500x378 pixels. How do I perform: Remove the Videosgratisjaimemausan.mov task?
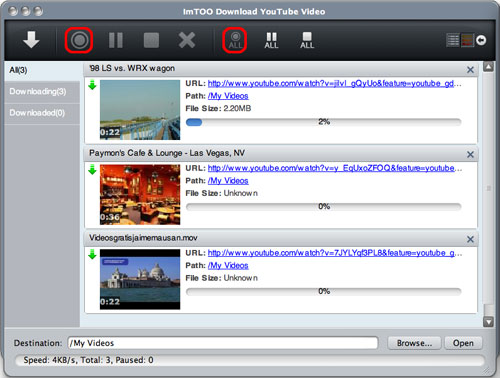[470, 239]
